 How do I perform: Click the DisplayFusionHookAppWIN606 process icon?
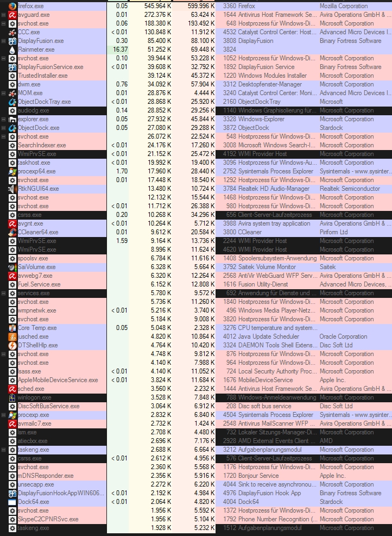click(12, 493)
